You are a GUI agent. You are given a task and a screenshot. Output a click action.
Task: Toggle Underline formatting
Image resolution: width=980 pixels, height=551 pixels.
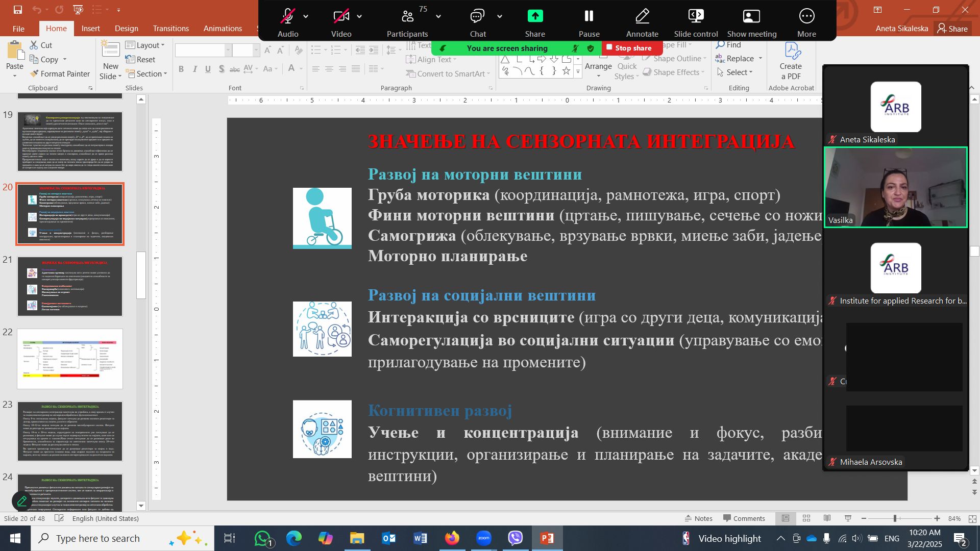[x=208, y=69]
